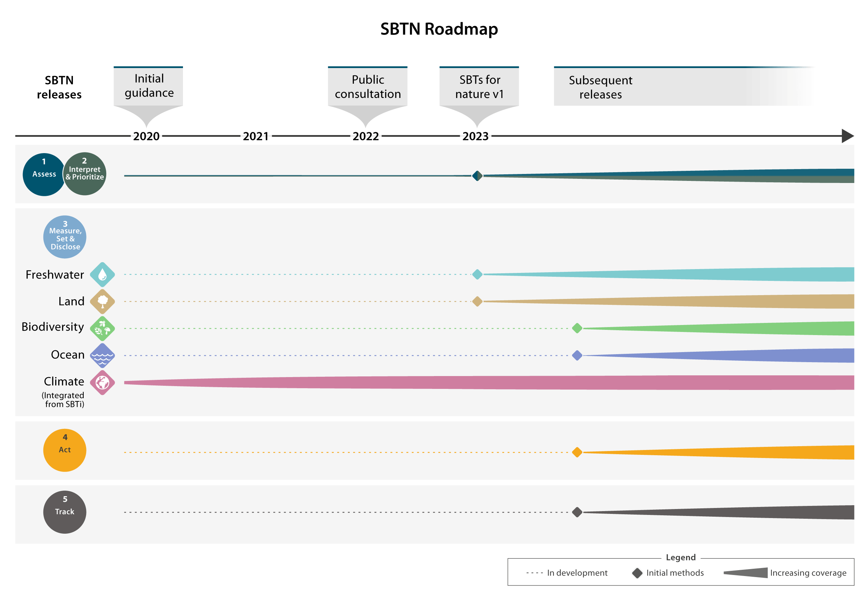
Task: Click the Climate globe diamond icon
Action: [102, 383]
